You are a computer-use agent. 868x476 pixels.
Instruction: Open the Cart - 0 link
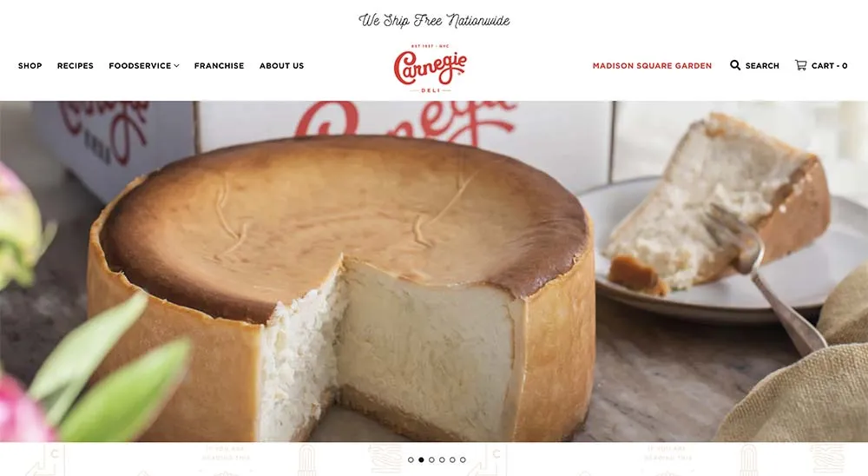[x=821, y=65]
